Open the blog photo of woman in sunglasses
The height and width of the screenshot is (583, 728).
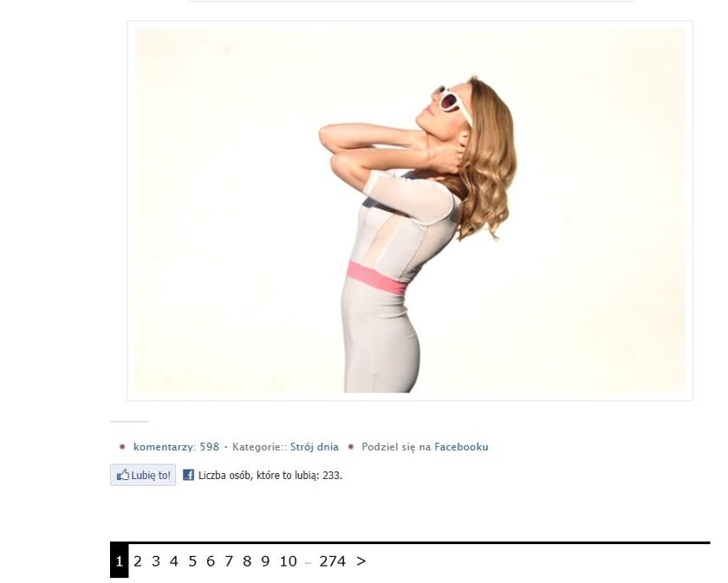(410, 211)
